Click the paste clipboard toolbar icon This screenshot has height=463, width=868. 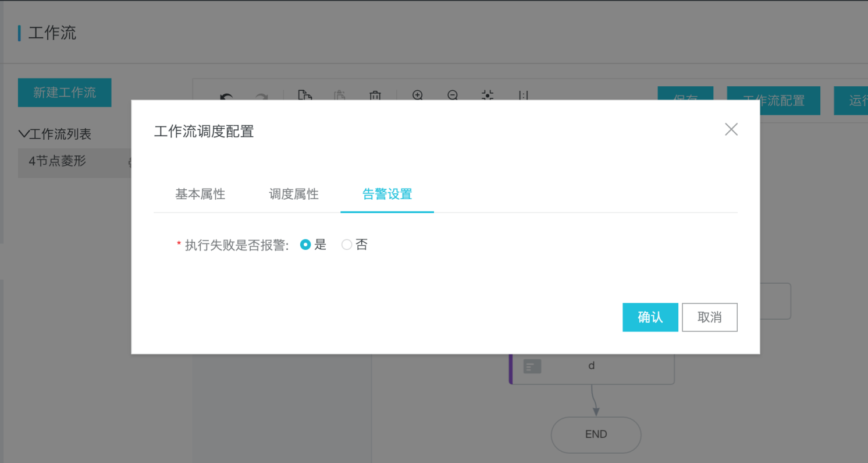coord(340,96)
